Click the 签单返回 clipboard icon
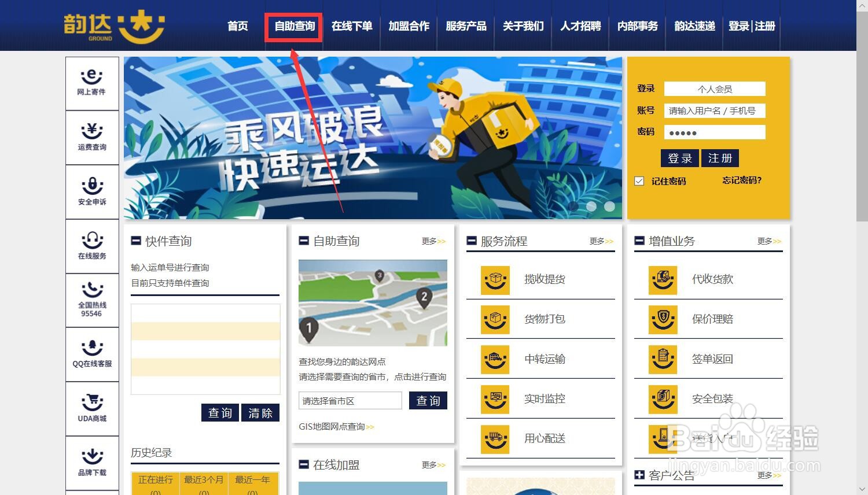 (x=663, y=360)
